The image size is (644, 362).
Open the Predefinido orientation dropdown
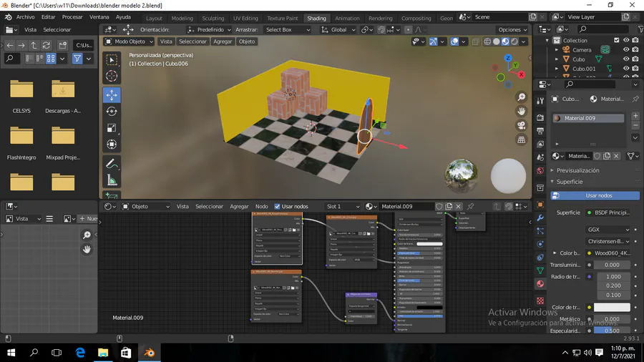[209, 29]
